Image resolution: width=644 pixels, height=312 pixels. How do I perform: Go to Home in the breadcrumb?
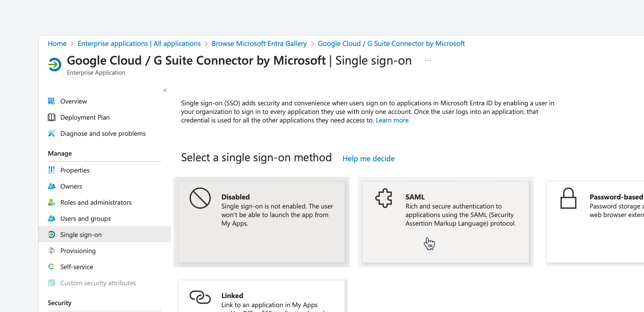coord(57,43)
